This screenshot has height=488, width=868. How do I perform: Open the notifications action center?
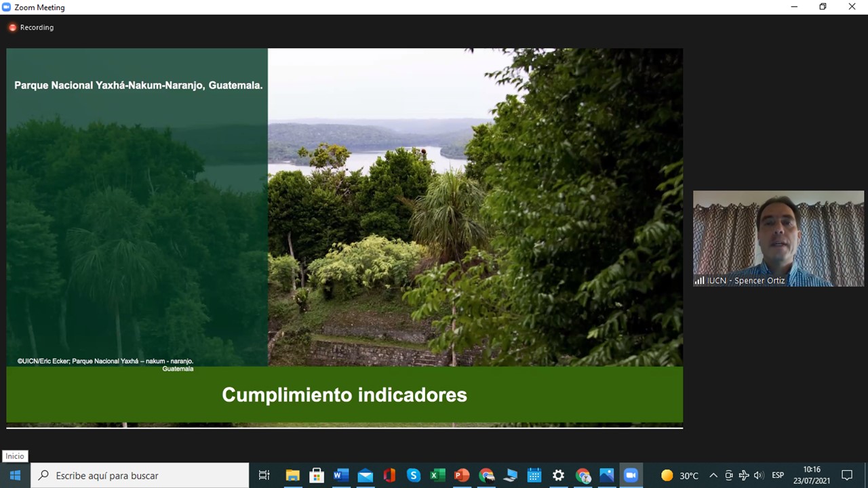click(x=847, y=475)
